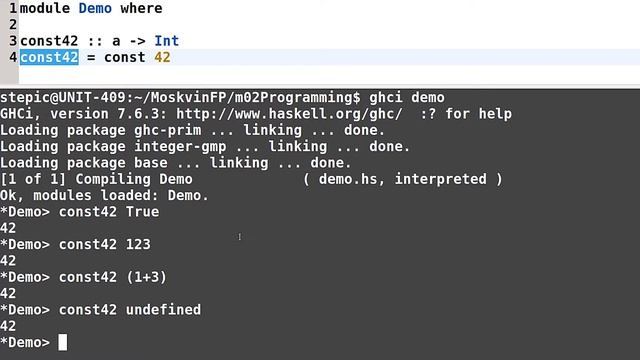Image resolution: width=640 pixels, height=360 pixels.
Task: Click the 'const42 123' command in terminal
Action: 105,244
